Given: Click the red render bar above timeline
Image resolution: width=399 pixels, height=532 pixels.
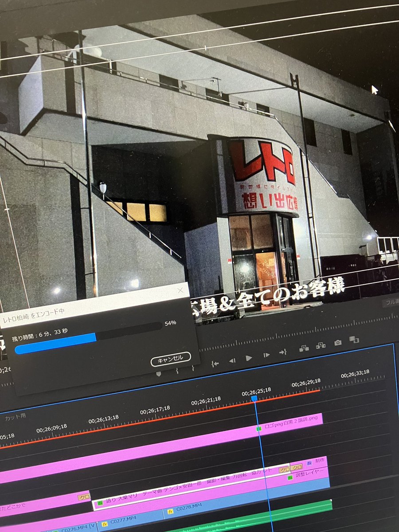Looking at the screenshot, I should point(160,419).
